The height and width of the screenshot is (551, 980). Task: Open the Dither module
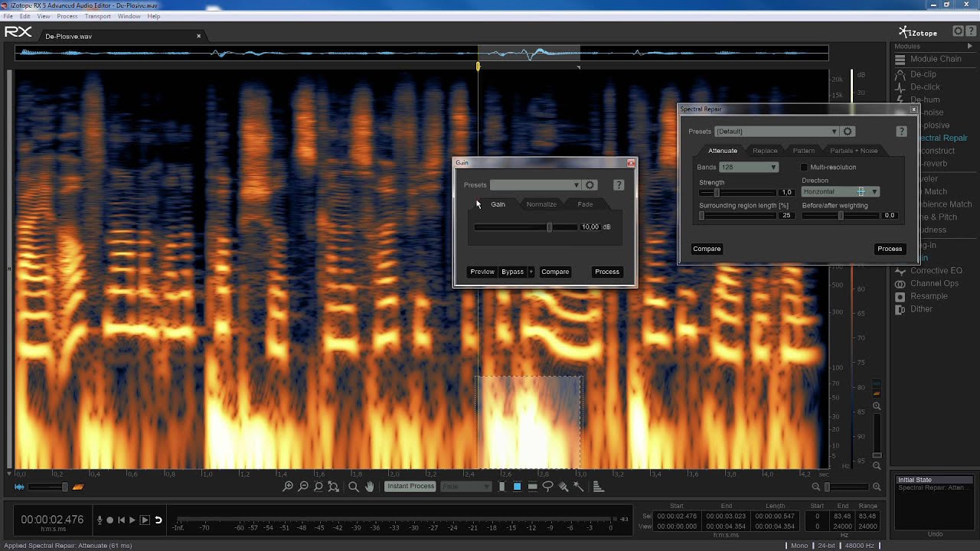tap(913, 309)
